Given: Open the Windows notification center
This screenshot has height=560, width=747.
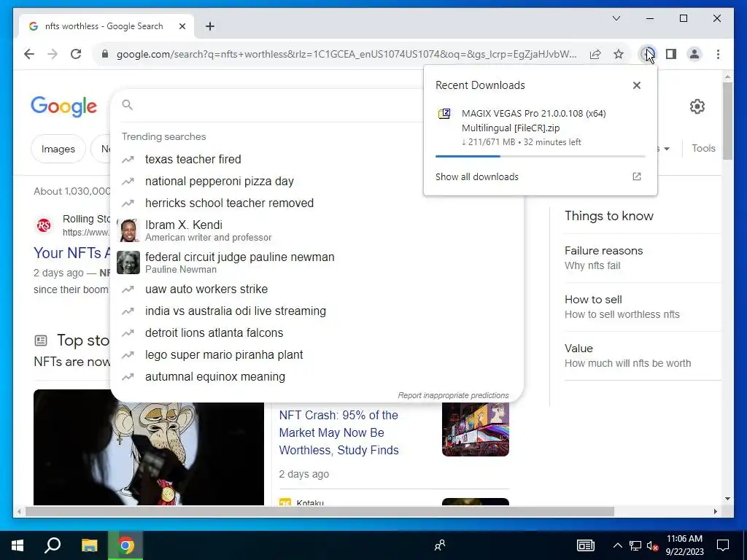Looking at the screenshot, I should point(723,545).
